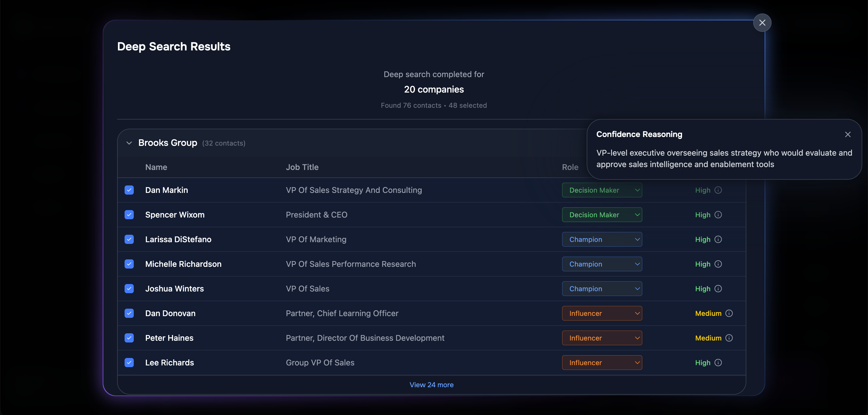Open confidence info for Larissa DiStefano
This screenshot has height=415, width=868.
(718, 239)
